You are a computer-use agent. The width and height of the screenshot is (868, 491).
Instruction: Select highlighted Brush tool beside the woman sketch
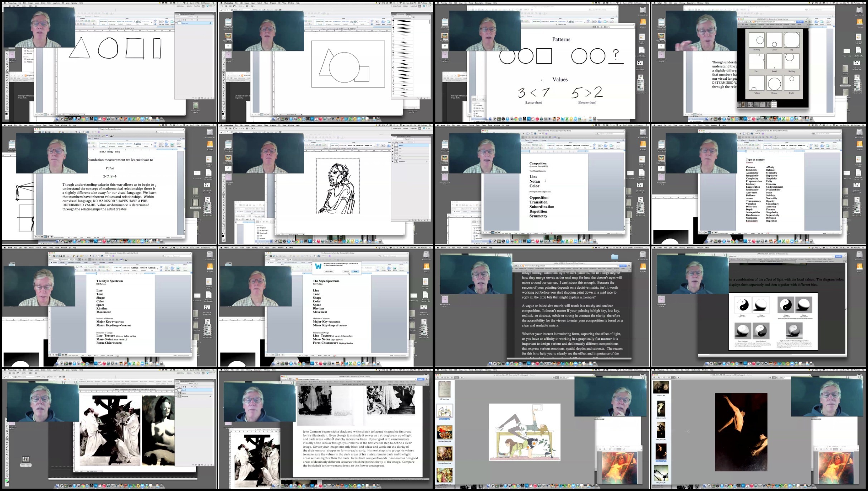224,195
